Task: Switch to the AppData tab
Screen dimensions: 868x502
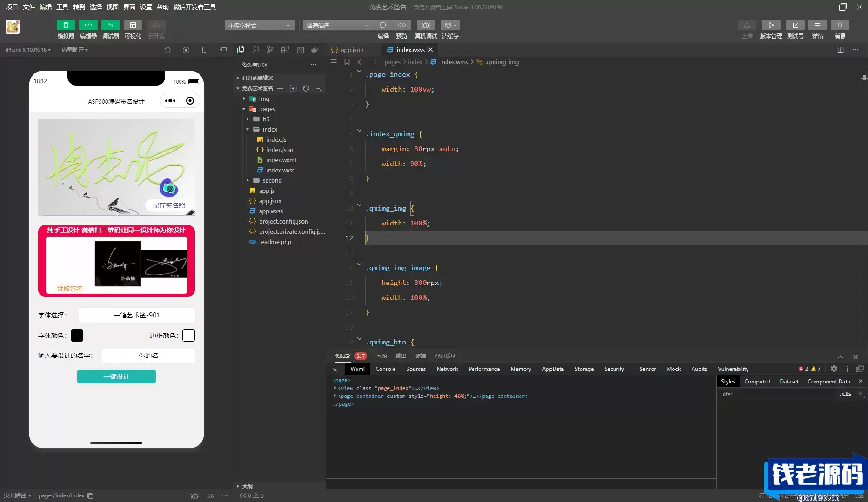Action: (553, 369)
